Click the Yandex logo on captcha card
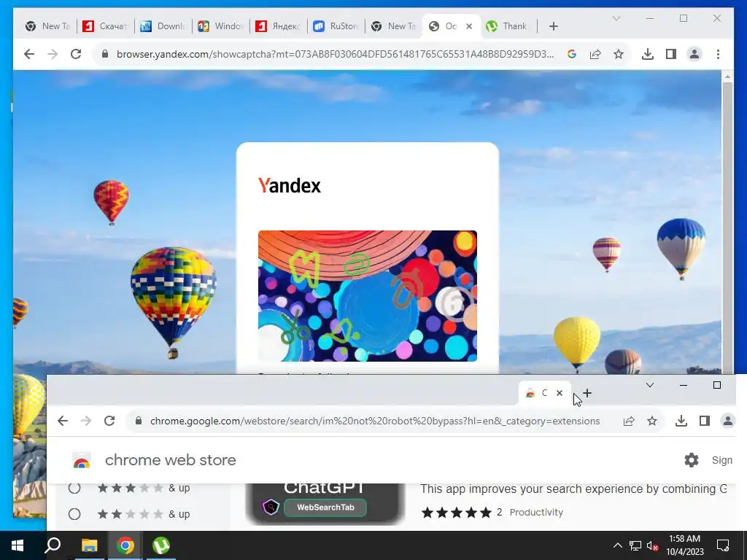Image resolution: width=747 pixels, height=560 pixels. tap(290, 186)
